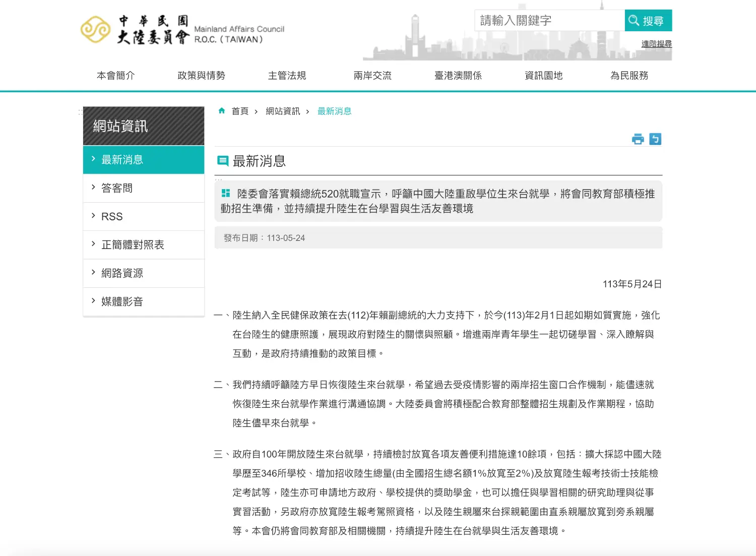Open 網路資源 from the sidebar
Viewport: 756px width, 556px height.
122,273
